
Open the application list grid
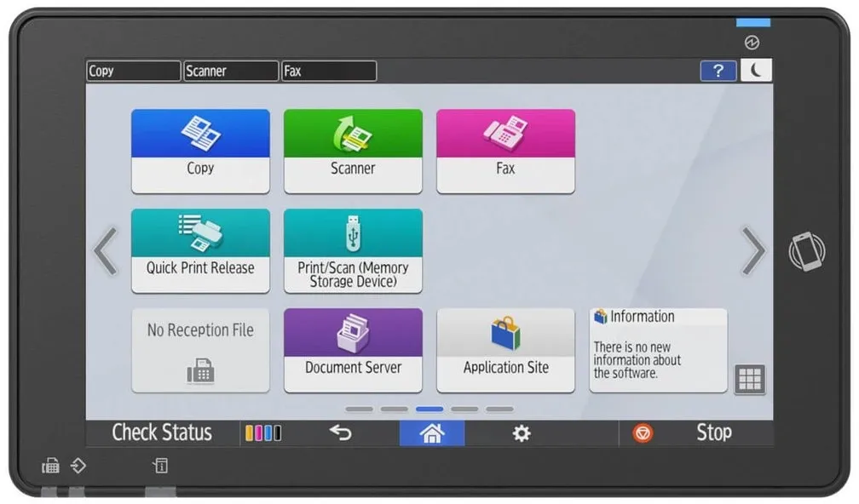tap(750, 380)
